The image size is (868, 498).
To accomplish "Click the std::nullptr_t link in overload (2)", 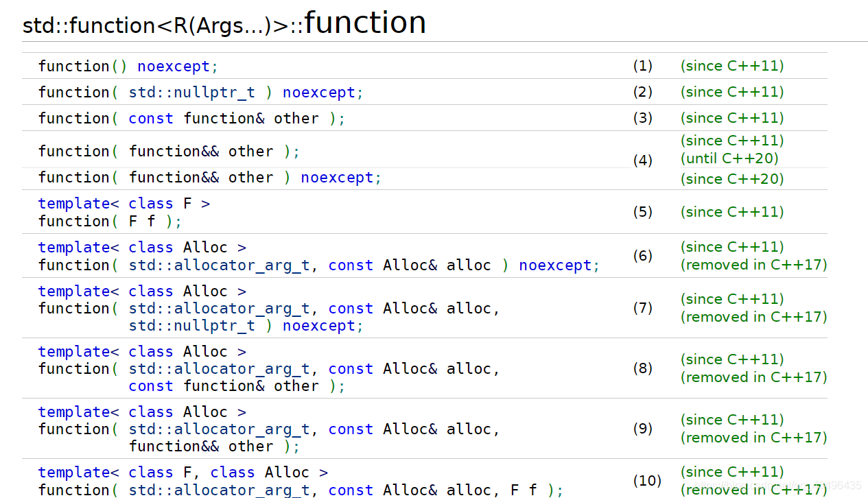I will (191, 93).
